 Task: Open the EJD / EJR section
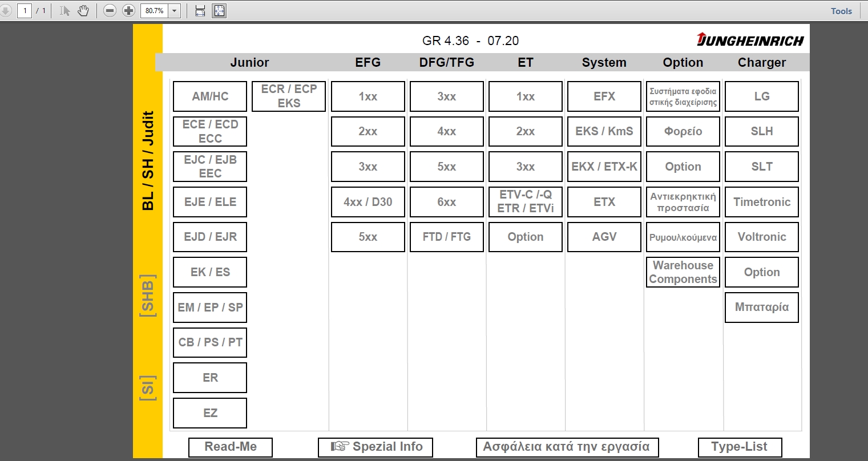tap(210, 237)
